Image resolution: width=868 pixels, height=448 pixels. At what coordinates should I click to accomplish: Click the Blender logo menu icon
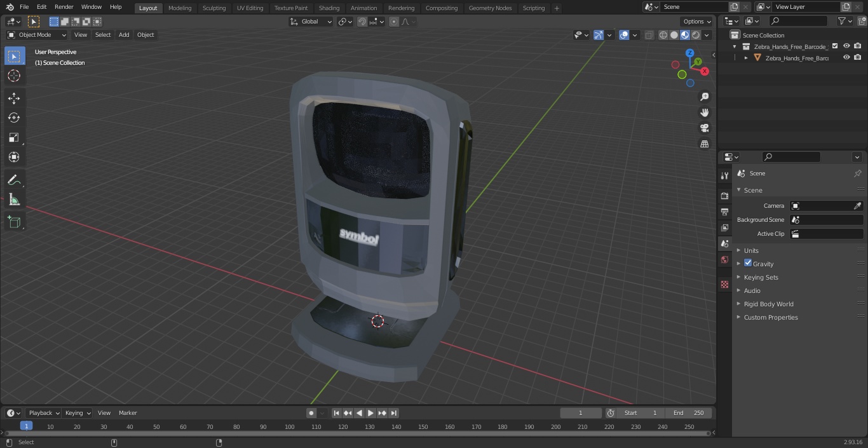10,7
